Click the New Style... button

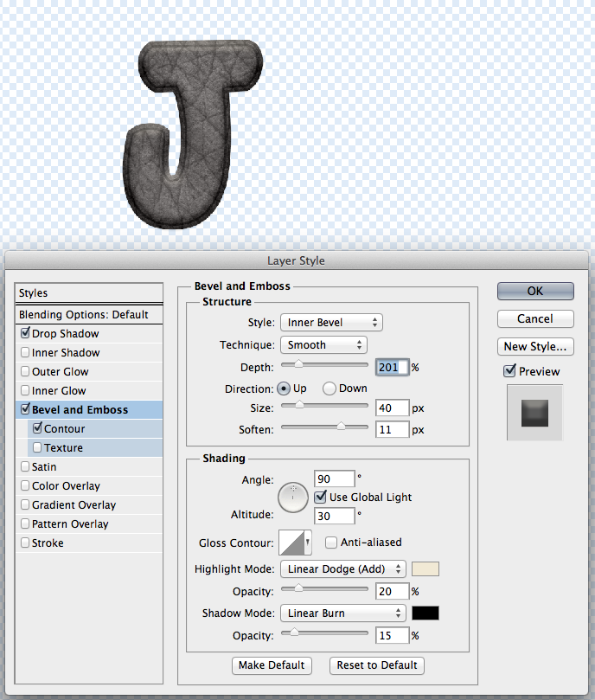(535, 346)
